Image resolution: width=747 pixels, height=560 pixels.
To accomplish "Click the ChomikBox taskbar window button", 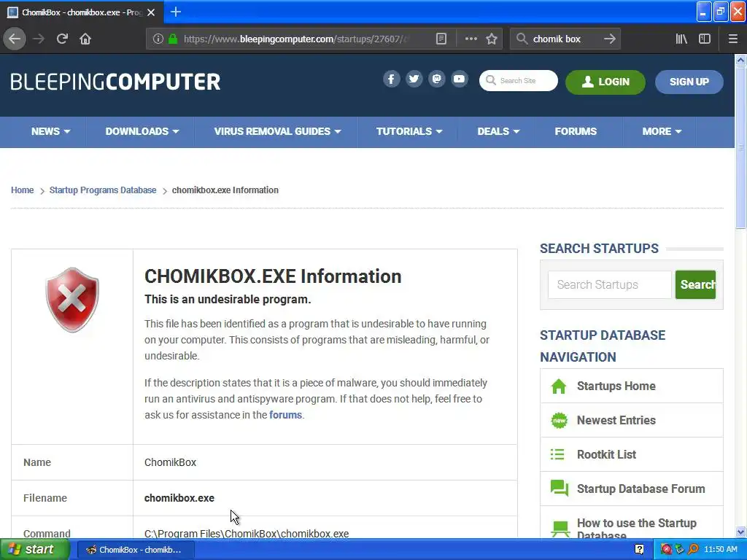I will pos(135,550).
